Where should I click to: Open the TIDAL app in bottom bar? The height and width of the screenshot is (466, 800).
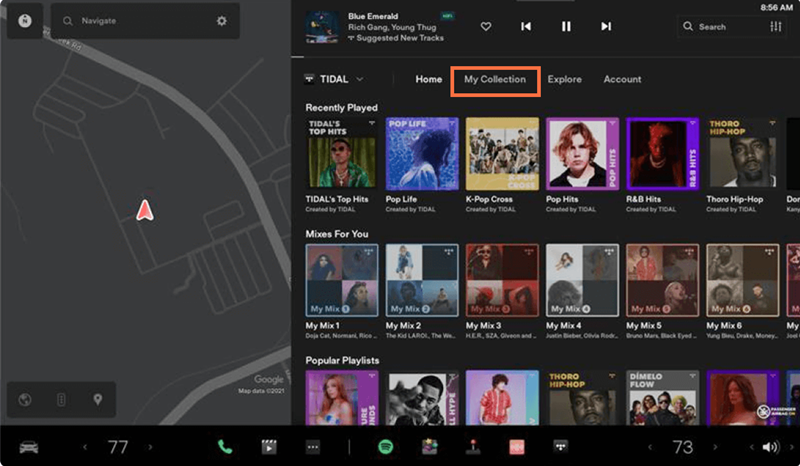pos(561,447)
